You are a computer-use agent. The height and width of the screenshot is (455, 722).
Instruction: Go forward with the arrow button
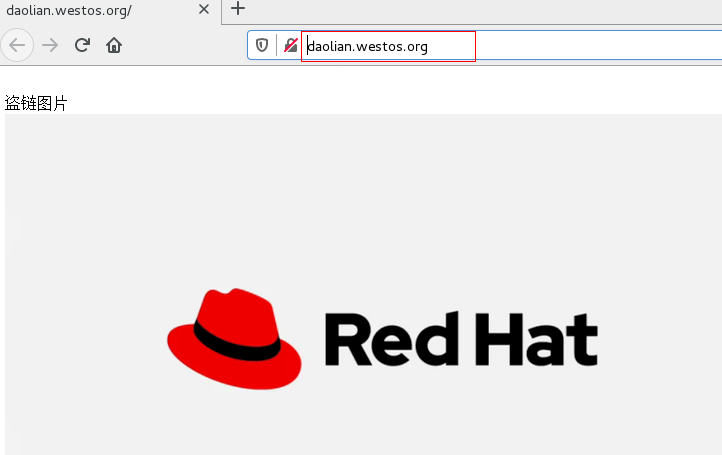click(x=50, y=45)
